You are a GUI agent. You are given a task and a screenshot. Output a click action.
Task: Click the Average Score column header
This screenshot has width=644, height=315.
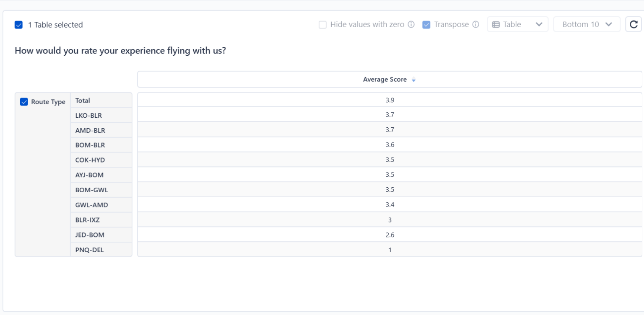click(x=384, y=80)
